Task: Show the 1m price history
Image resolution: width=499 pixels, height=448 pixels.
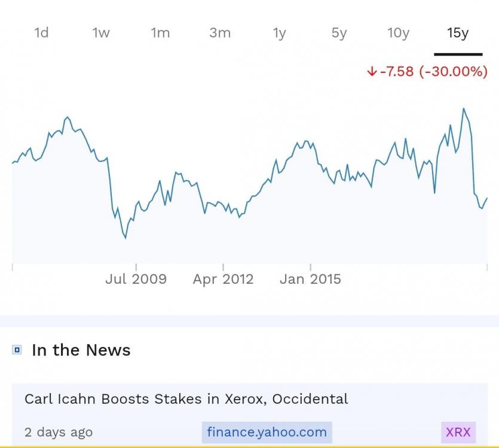Action: (x=160, y=33)
